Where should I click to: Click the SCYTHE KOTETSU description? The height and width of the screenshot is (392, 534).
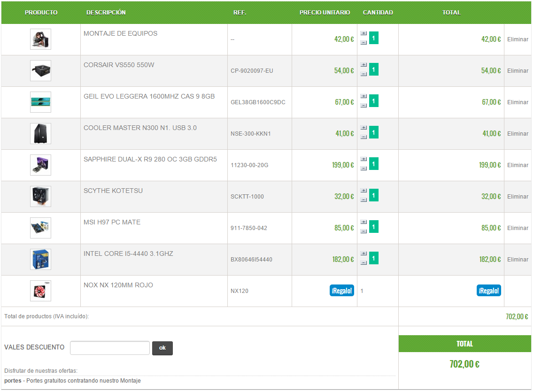click(x=113, y=191)
